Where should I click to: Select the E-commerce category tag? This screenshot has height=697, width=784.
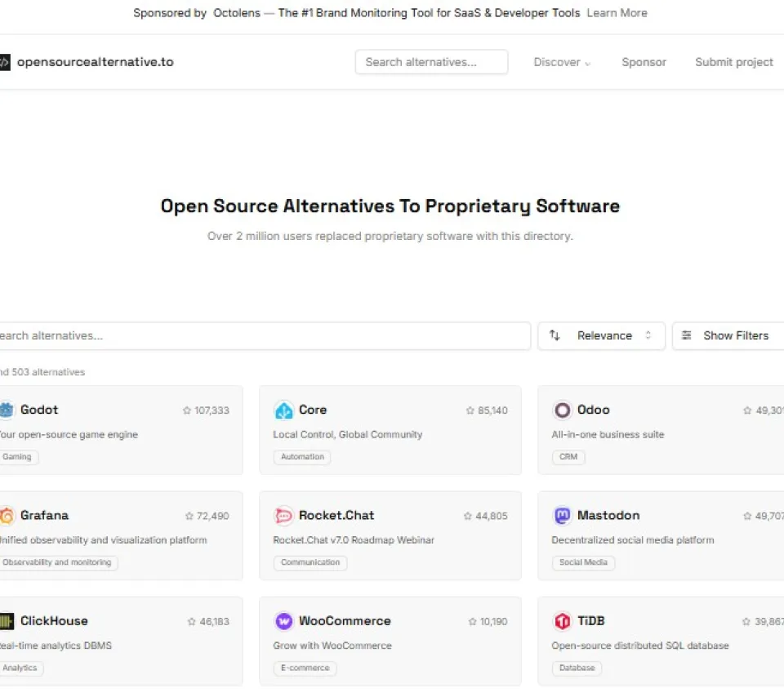pos(305,668)
